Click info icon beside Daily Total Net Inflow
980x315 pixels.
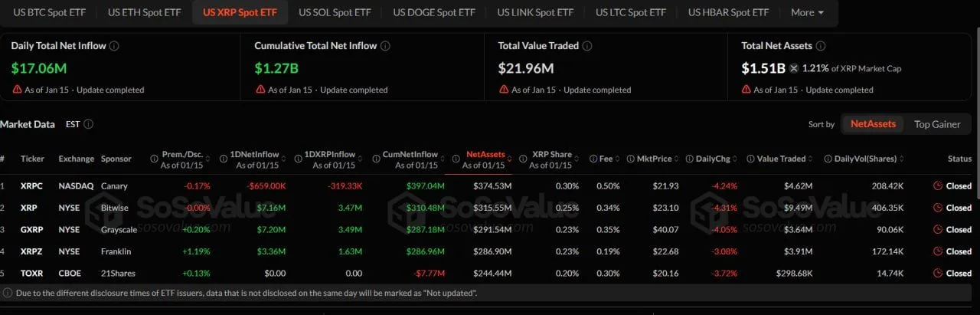(x=114, y=46)
